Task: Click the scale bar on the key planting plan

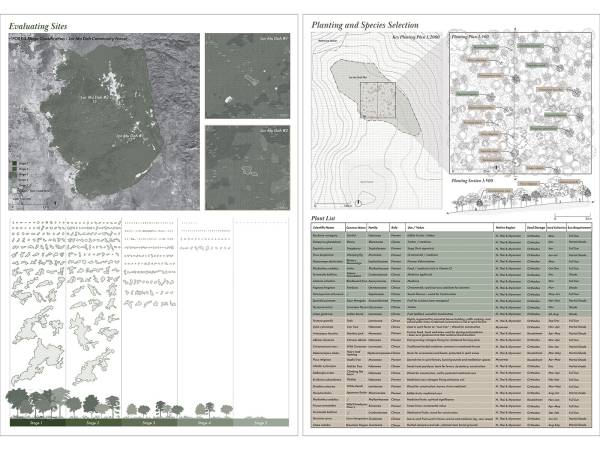Action: [333, 205]
